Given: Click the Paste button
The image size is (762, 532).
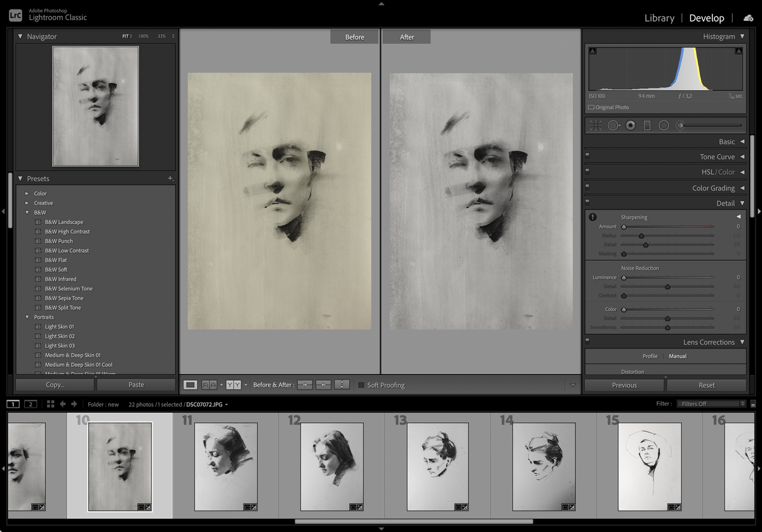Looking at the screenshot, I should coord(136,385).
